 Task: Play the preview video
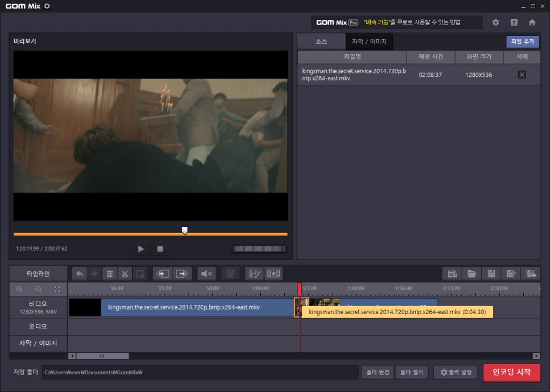click(x=141, y=249)
